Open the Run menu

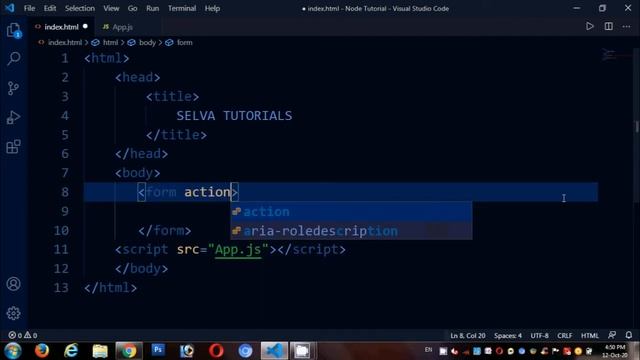(152, 8)
